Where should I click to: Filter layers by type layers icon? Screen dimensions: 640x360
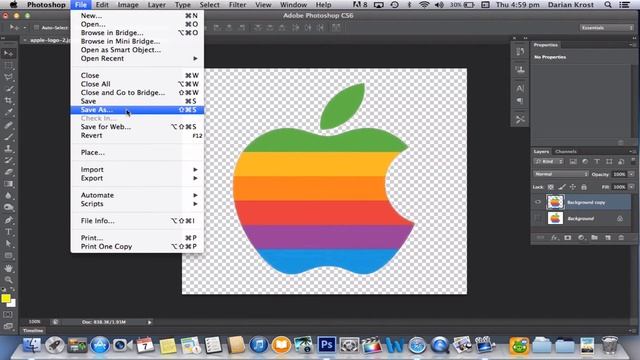(597, 162)
